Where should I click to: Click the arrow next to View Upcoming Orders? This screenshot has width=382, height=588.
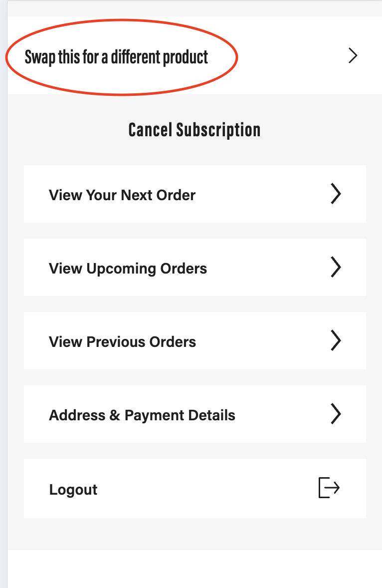(336, 267)
